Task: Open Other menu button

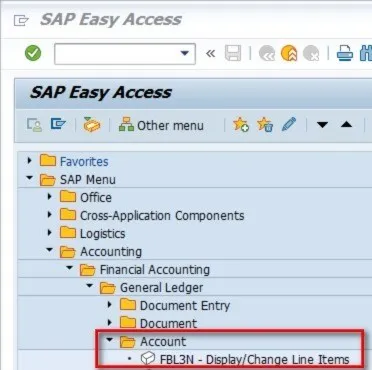Action: click(x=161, y=125)
